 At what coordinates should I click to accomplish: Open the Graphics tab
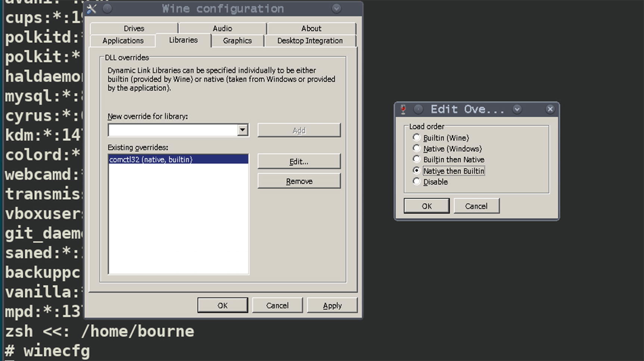click(x=237, y=41)
